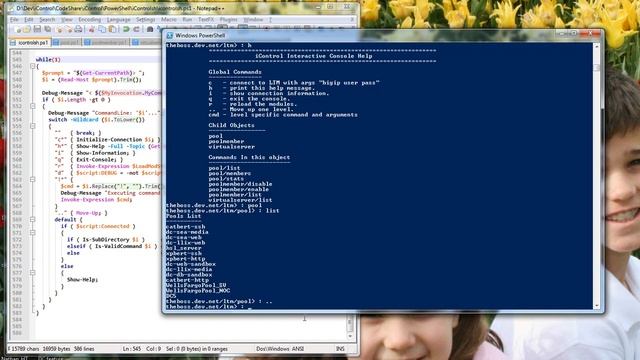Click the 'Col : 9' status bar entry
The width and height of the screenshot is (640, 360).
click(153, 349)
